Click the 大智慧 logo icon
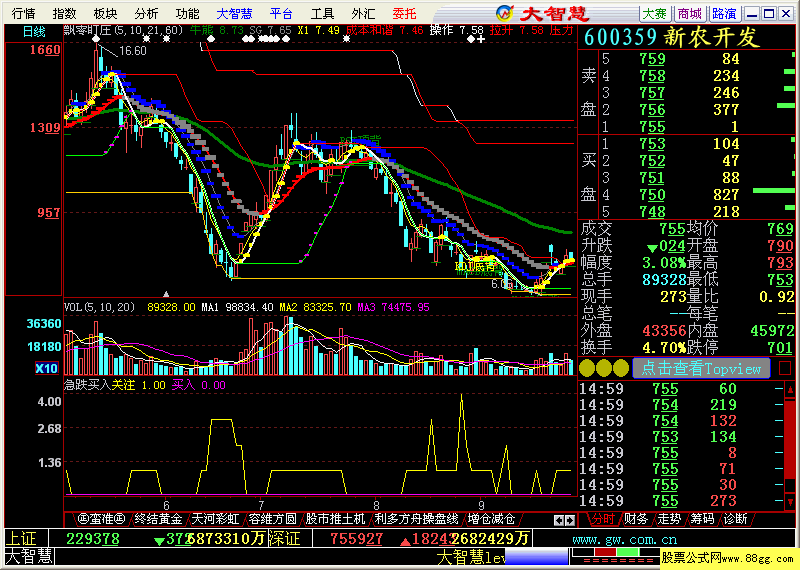The height and width of the screenshot is (570, 800). (505, 13)
